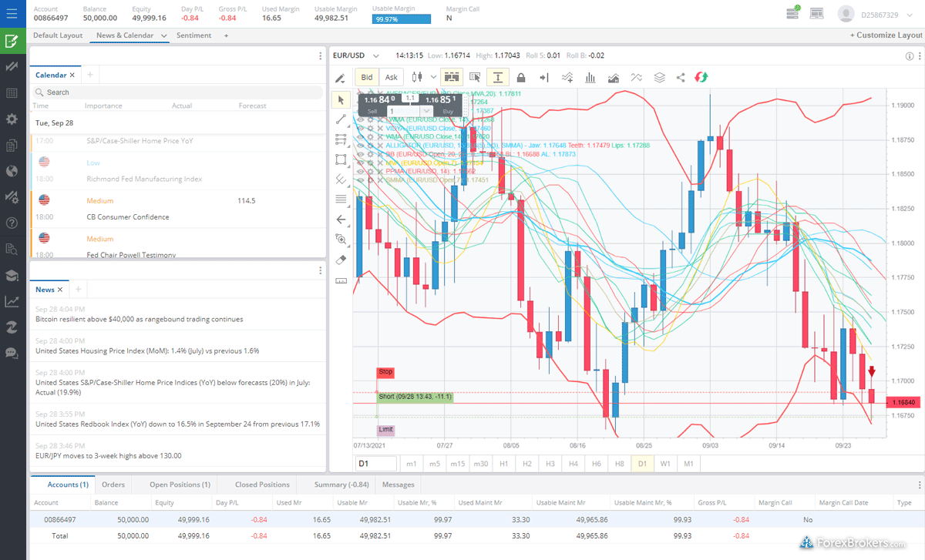Click the lock icon on chart toolbar
The height and width of the screenshot is (560, 925).
[x=521, y=77]
